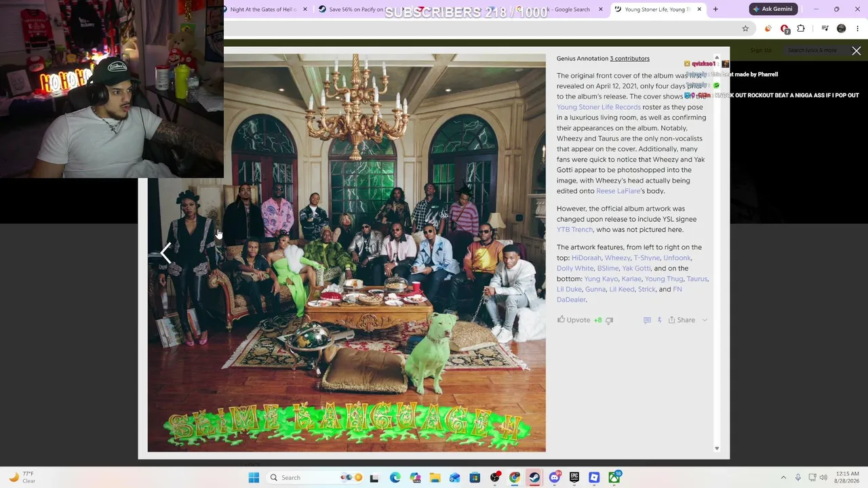Open the Strick link
The image size is (868, 488).
coord(647,289)
